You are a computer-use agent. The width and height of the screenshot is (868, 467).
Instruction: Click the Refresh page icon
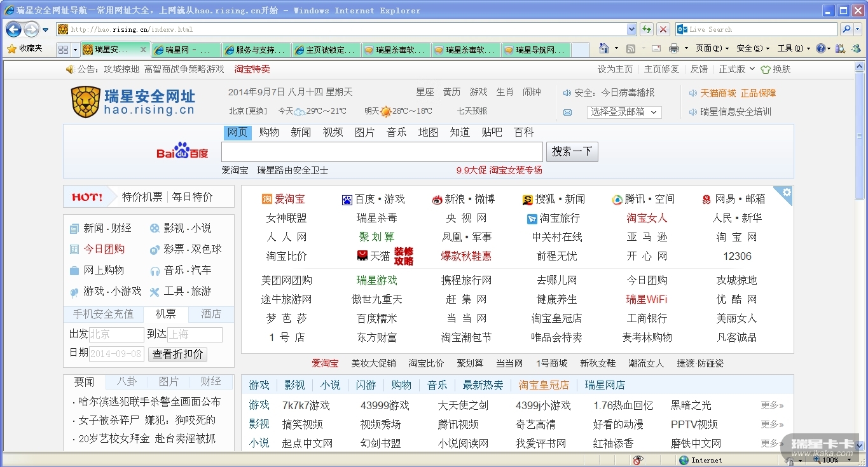point(647,29)
